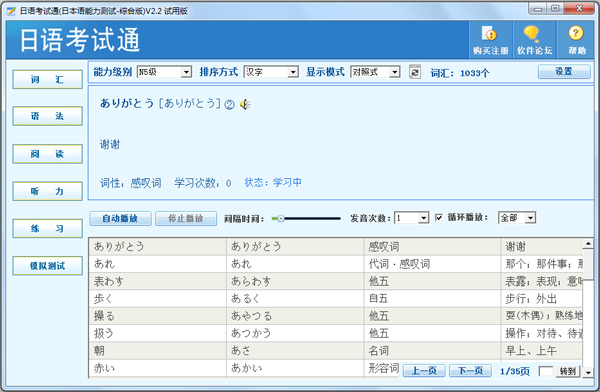
Task: Open the 购买注册 purchase registration icon
Action: (x=491, y=40)
